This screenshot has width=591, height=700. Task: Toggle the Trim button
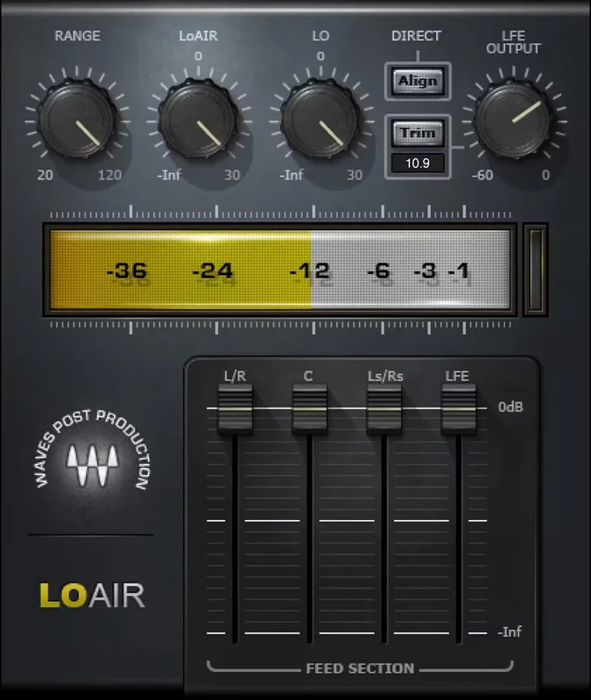point(418,133)
